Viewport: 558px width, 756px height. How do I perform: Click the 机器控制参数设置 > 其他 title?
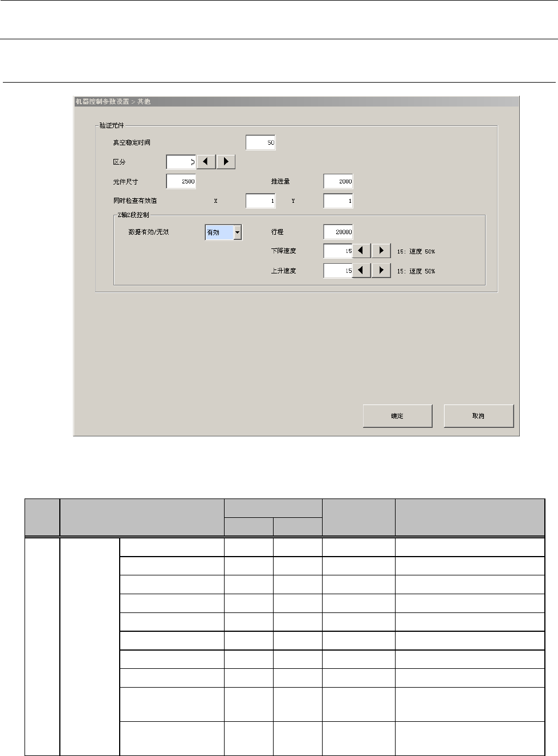pyautogui.click(x=113, y=102)
